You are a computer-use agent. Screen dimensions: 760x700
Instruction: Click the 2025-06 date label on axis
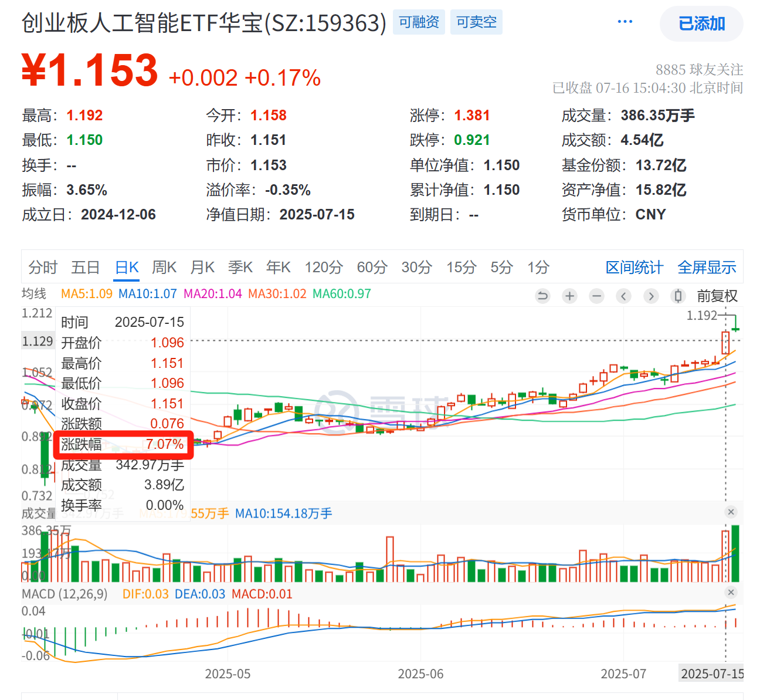(x=420, y=674)
